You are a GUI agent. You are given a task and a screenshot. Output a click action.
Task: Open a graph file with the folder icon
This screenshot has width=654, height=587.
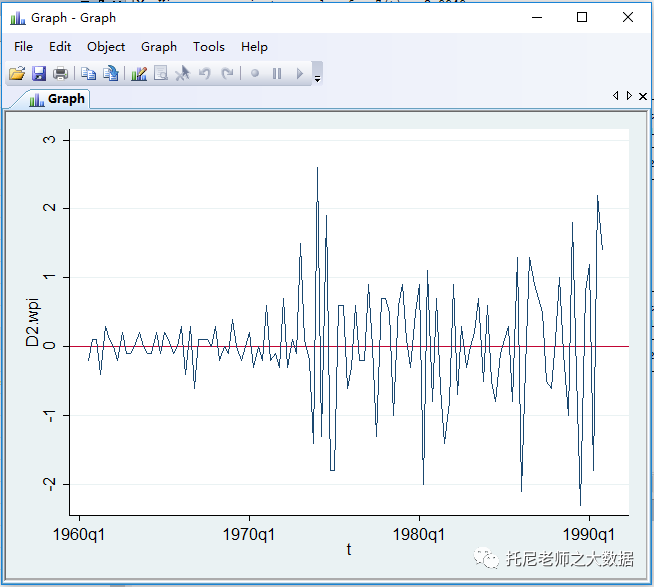(x=17, y=73)
